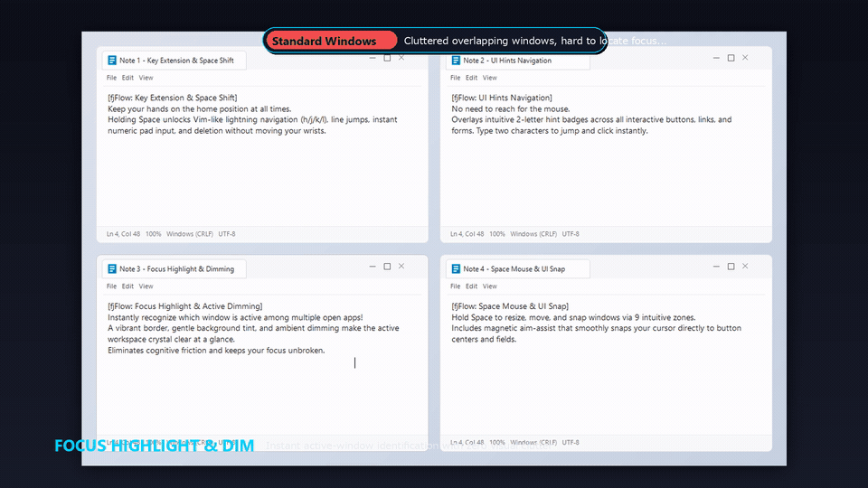
Task: Click 100% zoom in Note 4 status bar
Action: 497,443
